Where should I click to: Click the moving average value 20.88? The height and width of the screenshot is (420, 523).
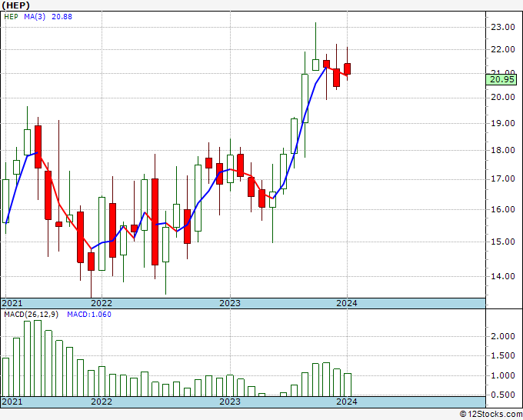(62, 17)
